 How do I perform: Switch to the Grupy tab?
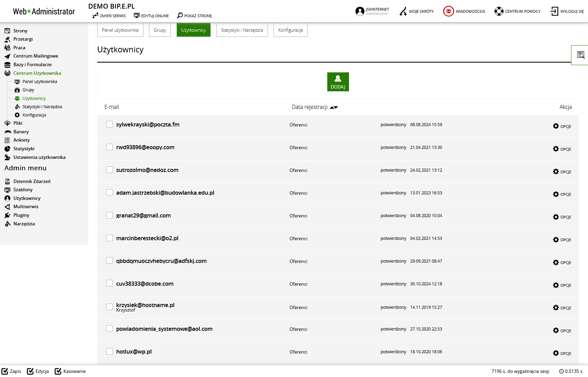click(x=160, y=30)
